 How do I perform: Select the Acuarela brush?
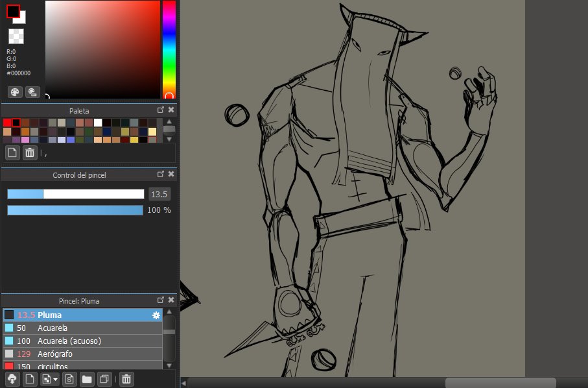tap(82, 328)
